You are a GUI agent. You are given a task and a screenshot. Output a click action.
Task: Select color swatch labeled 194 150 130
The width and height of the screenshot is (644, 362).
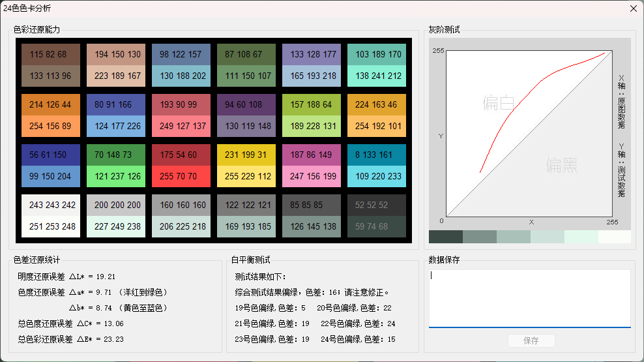[116, 54]
